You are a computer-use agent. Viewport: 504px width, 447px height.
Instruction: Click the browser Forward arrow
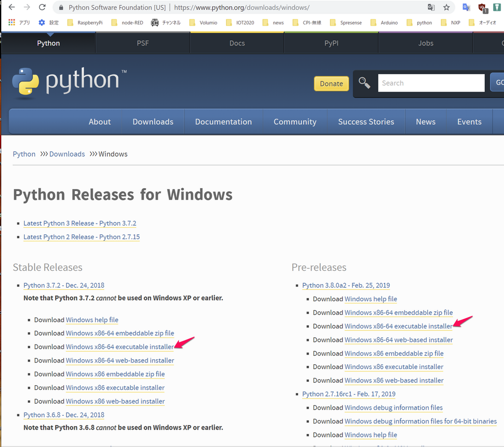pyautogui.click(x=27, y=7)
